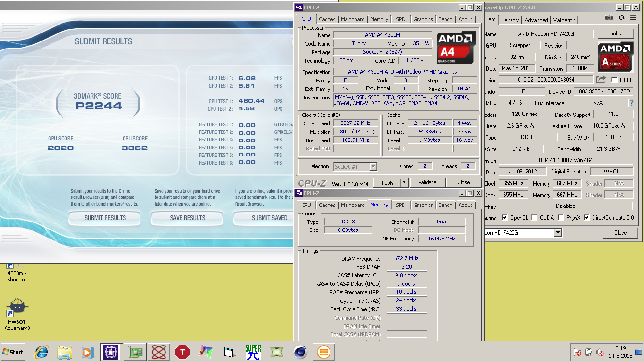Open the CPU-Z Tools dropdown arrow

pos(404,182)
